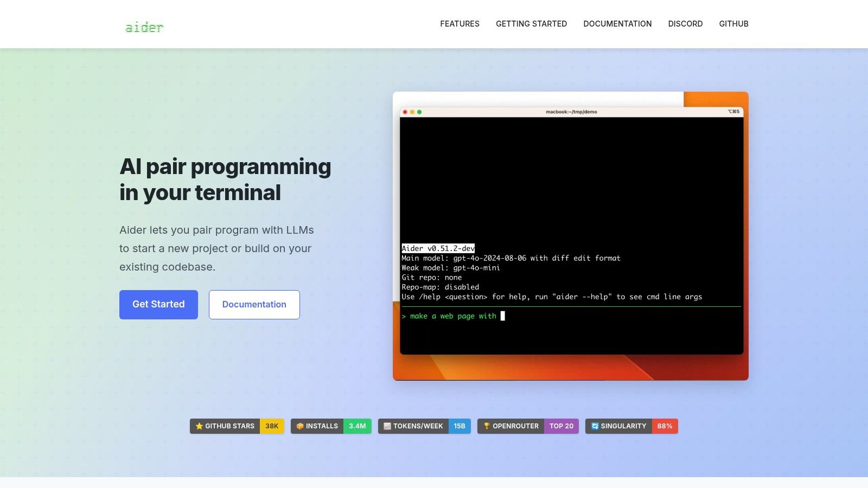This screenshot has width=868, height=488.
Task: Click the terminal demo video
Action: click(x=571, y=236)
